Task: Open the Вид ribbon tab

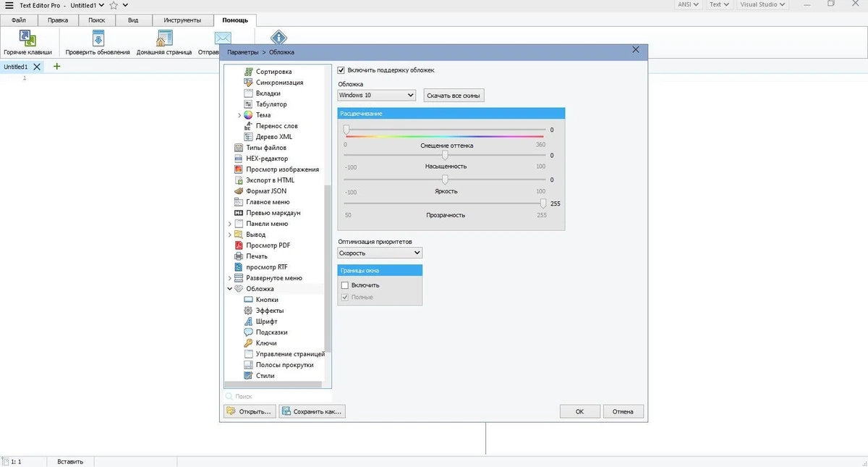Action: [x=133, y=20]
